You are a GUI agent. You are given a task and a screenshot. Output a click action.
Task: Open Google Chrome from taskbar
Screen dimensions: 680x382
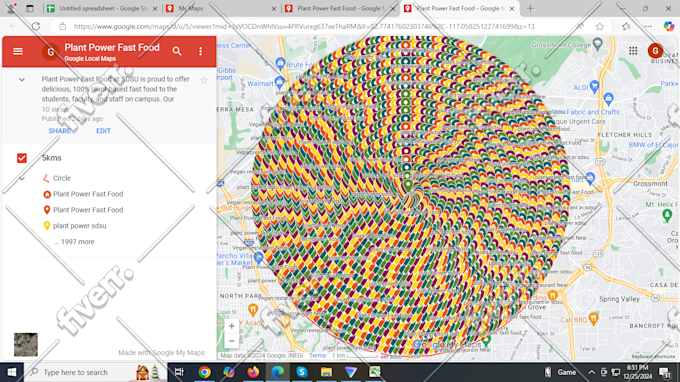pos(204,372)
